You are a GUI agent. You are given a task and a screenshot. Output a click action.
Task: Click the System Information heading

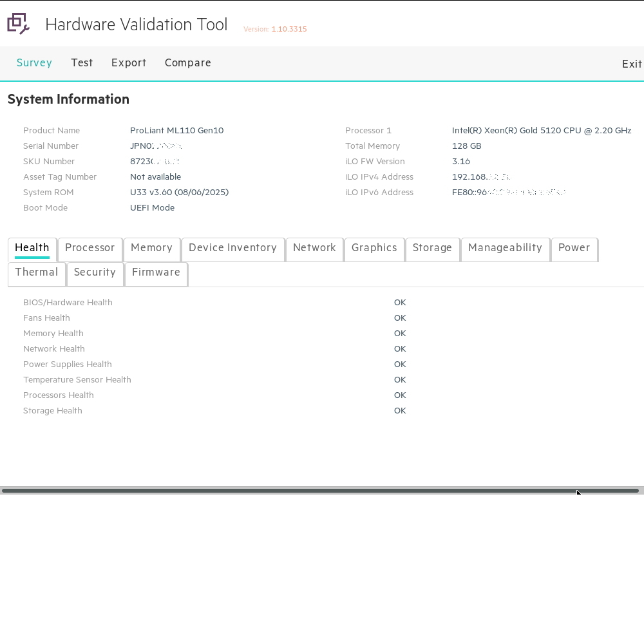click(69, 99)
